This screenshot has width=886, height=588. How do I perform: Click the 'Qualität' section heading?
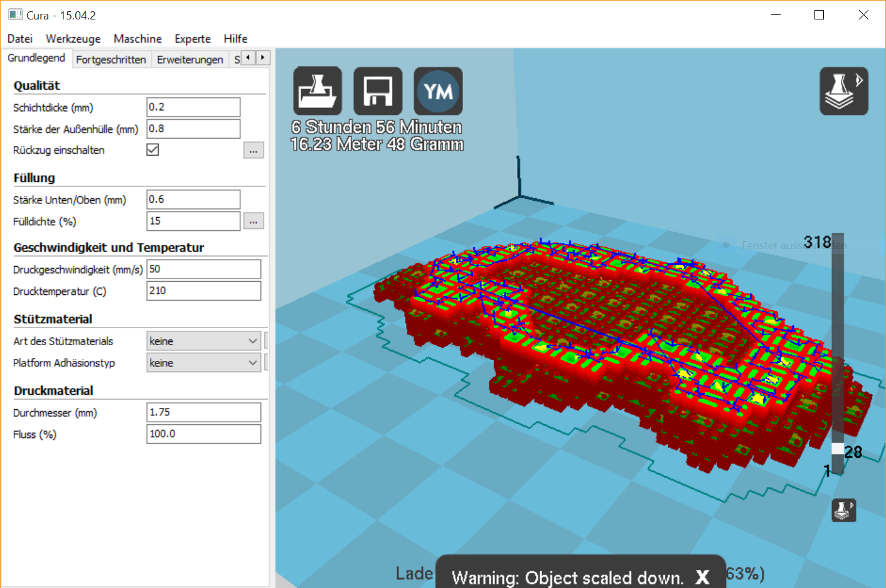pyautogui.click(x=37, y=85)
